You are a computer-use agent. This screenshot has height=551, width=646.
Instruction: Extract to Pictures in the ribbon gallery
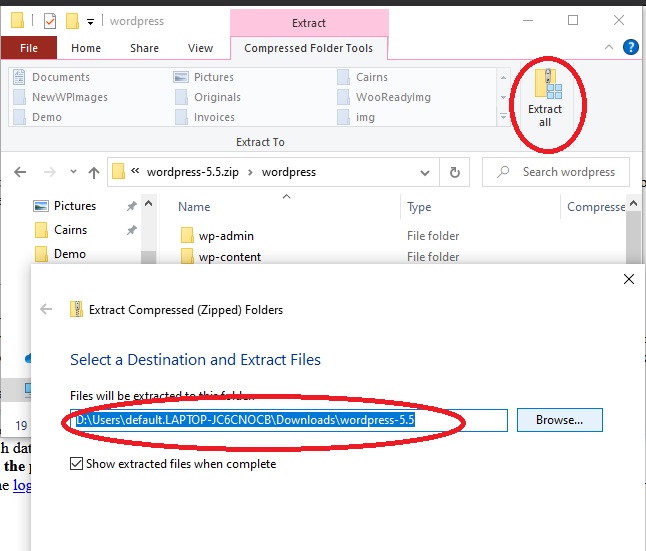coord(204,77)
